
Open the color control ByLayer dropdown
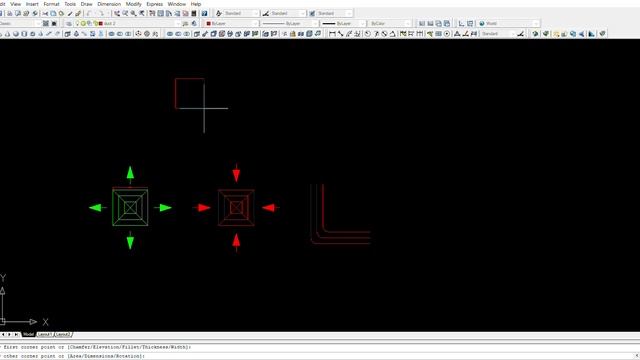click(x=232, y=24)
